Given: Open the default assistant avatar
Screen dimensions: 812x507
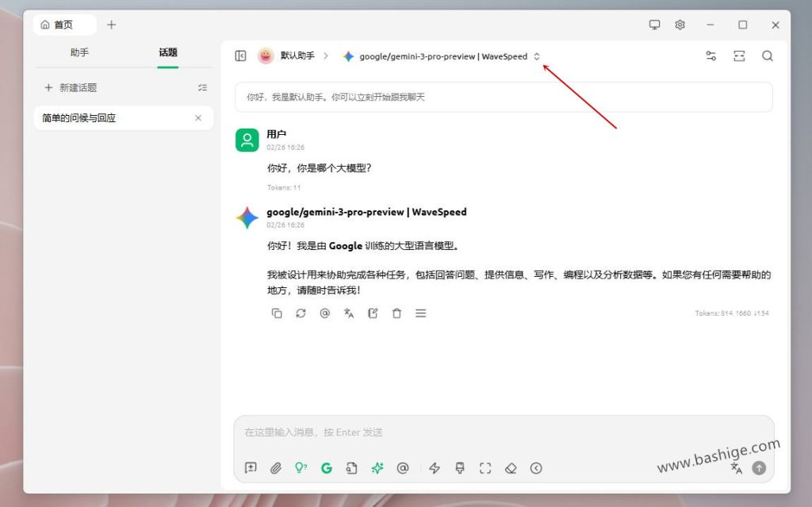Looking at the screenshot, I should tap(266, 56).
